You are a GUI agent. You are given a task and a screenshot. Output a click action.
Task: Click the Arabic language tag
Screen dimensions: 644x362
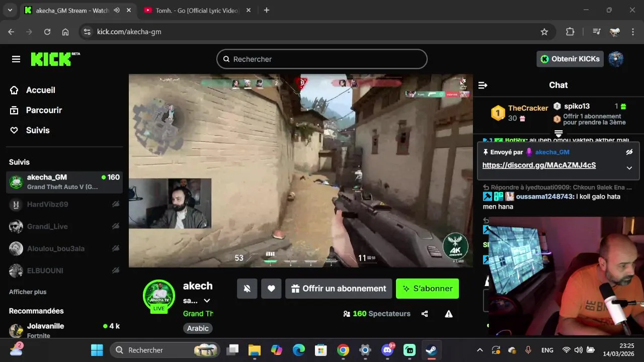pyautogui.click(x=198, y=328)
